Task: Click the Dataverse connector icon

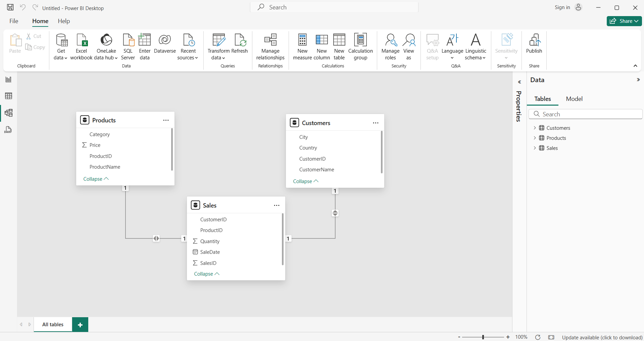Action: pos(165,44)
